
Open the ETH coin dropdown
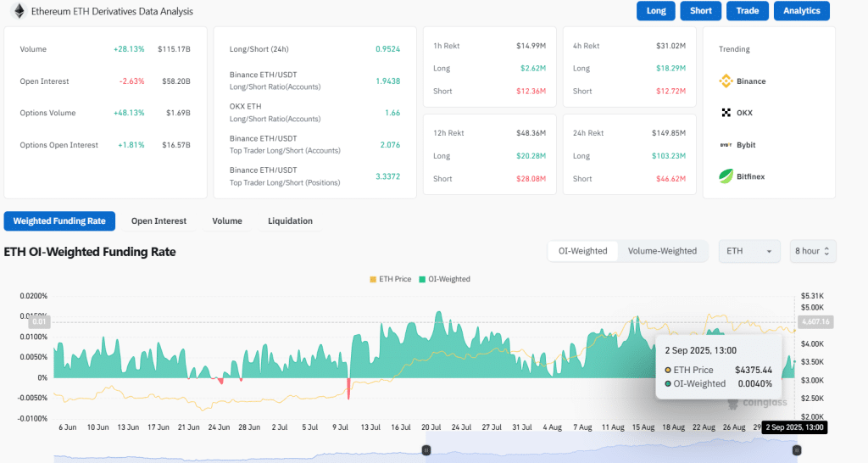(749, 251)
